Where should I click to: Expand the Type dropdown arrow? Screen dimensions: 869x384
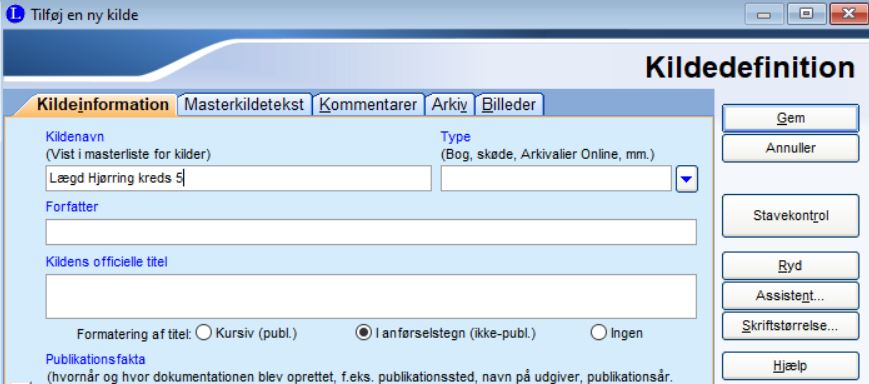pos(687,179)
